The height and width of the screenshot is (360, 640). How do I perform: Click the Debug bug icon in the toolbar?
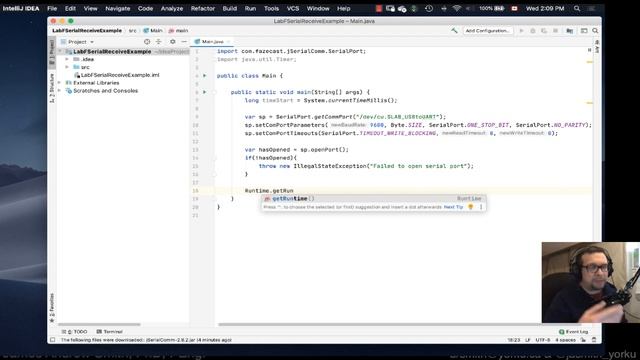coord(533,31)
